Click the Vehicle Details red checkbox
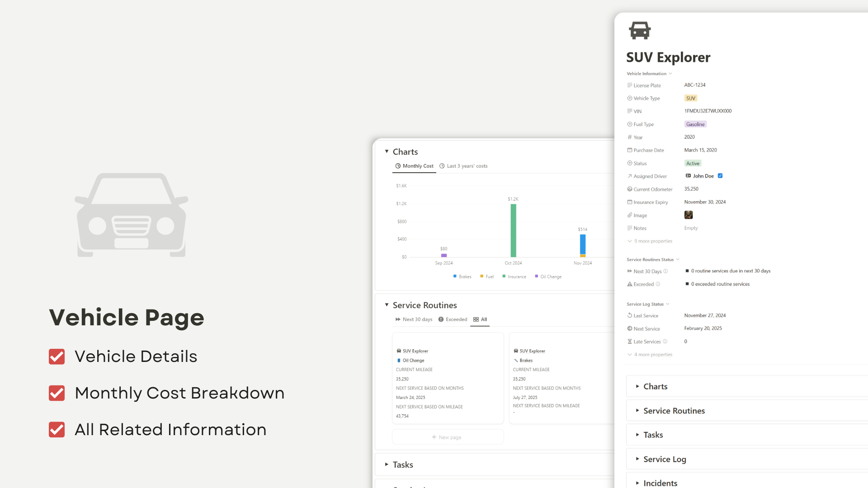 [57, 357]
